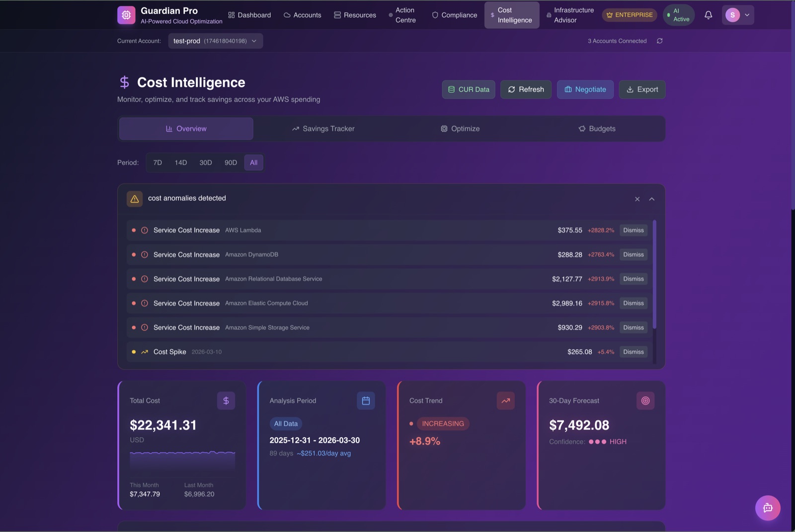Dismiss the AWS Lambda cost increase alert

[x=633, y=230]
